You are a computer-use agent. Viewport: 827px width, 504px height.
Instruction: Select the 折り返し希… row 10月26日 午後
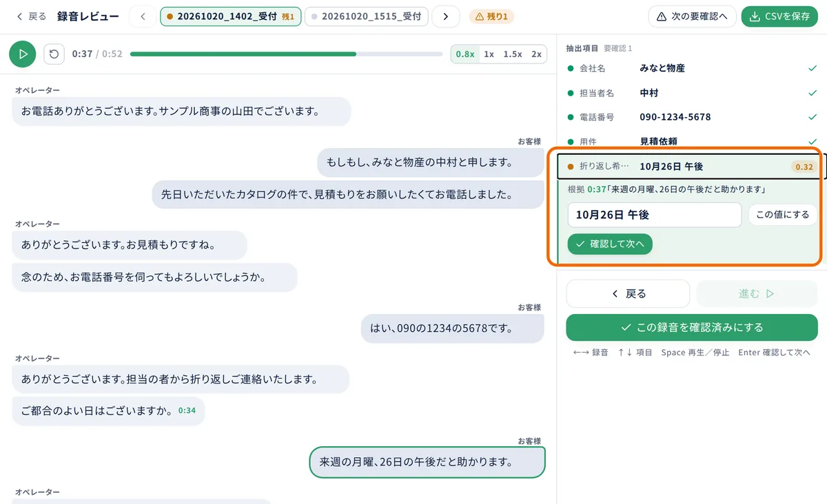pyautogui.click(x=692, y=167)
